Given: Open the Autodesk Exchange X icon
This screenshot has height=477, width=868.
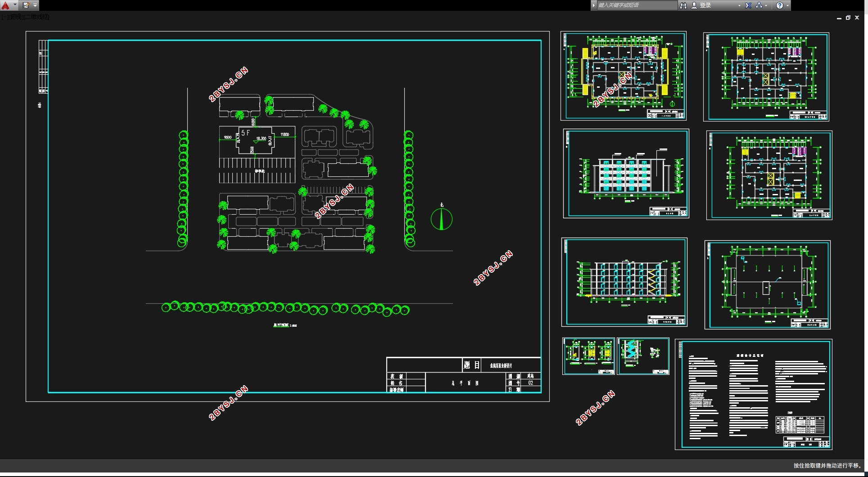Looking at the screenshot, I should [x=748, y=5].
